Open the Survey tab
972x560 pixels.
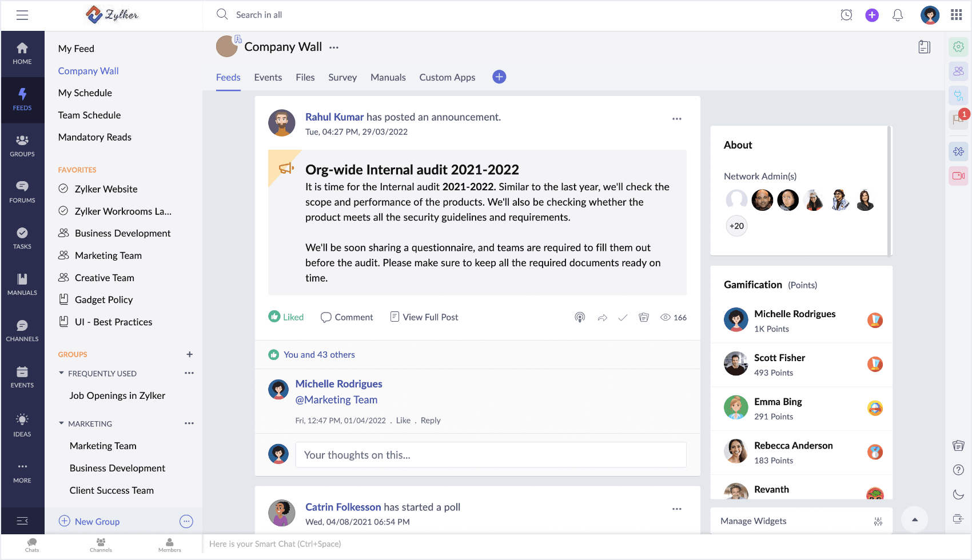(342, 77)
